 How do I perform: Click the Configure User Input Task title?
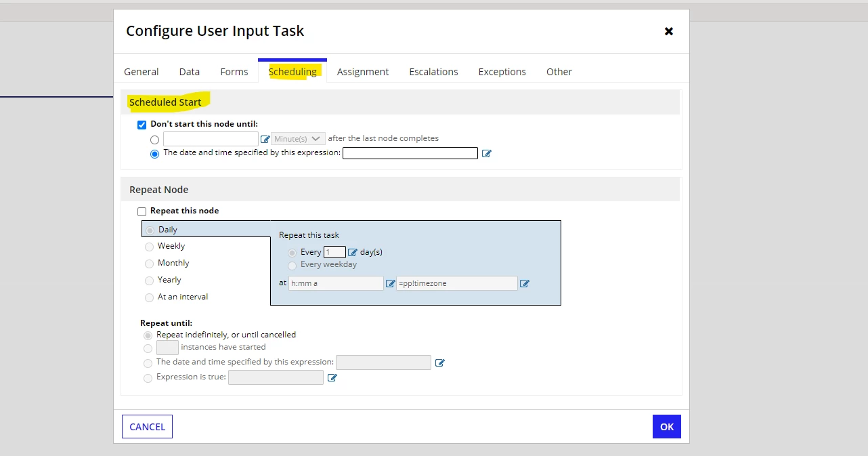click(x=215, y=31)
